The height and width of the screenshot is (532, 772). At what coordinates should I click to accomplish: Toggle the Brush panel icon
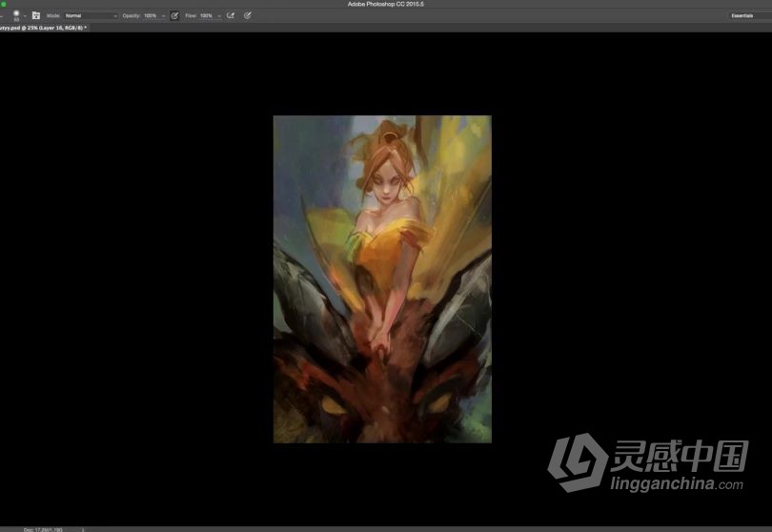(x=36, y=16)
